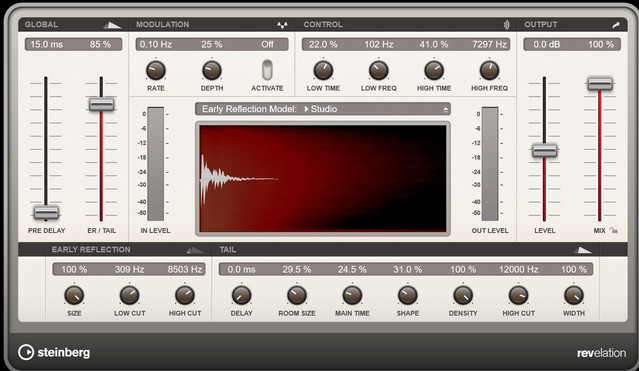Click the Steinberg logo
This screenshot has height=371, width=639.
[x=54, y=352]
